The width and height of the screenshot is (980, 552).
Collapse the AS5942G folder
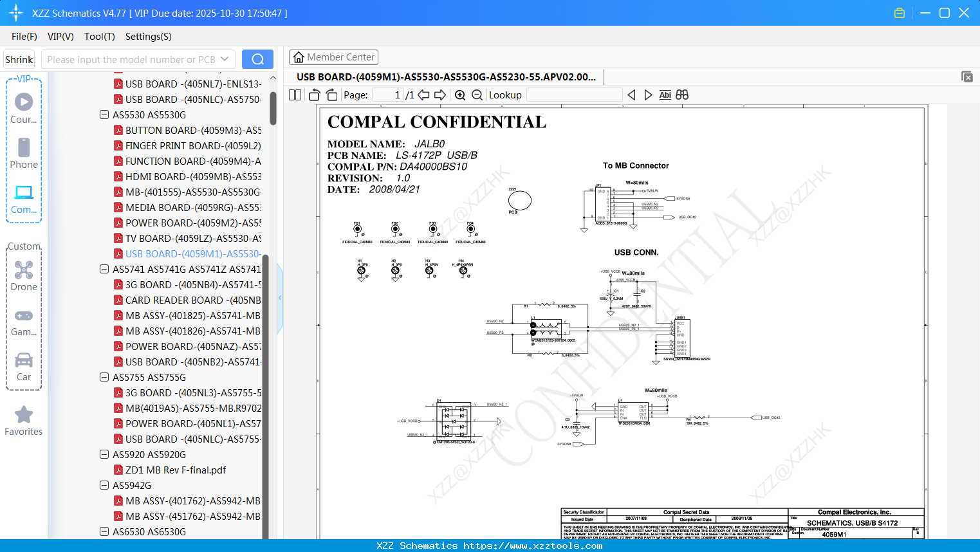104,486
